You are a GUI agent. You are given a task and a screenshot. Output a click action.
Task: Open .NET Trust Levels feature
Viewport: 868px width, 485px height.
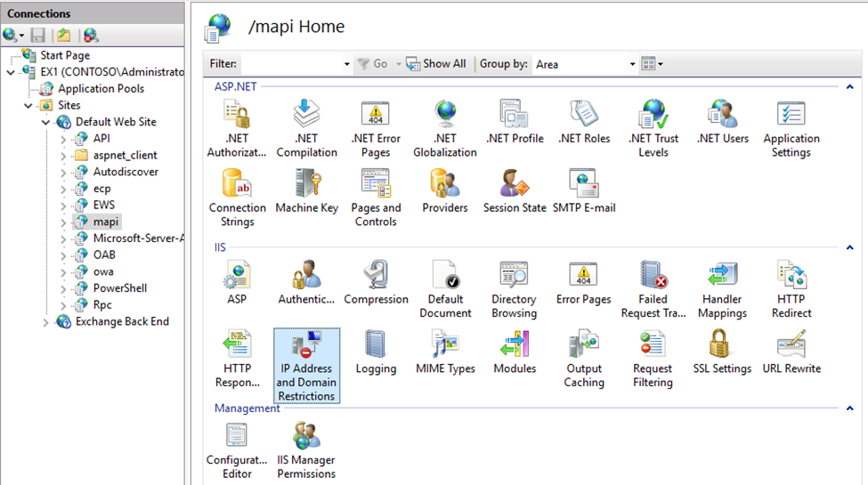coord(653,128)
